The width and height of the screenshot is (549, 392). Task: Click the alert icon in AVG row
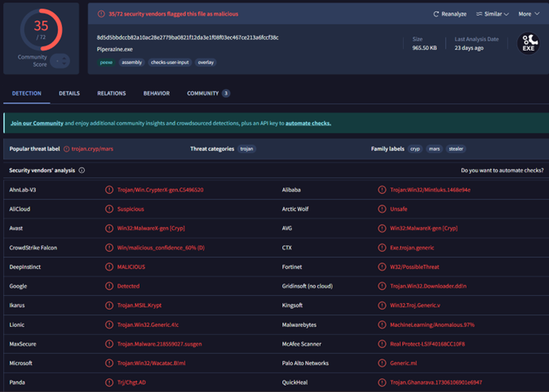click(x=382, y=229)
